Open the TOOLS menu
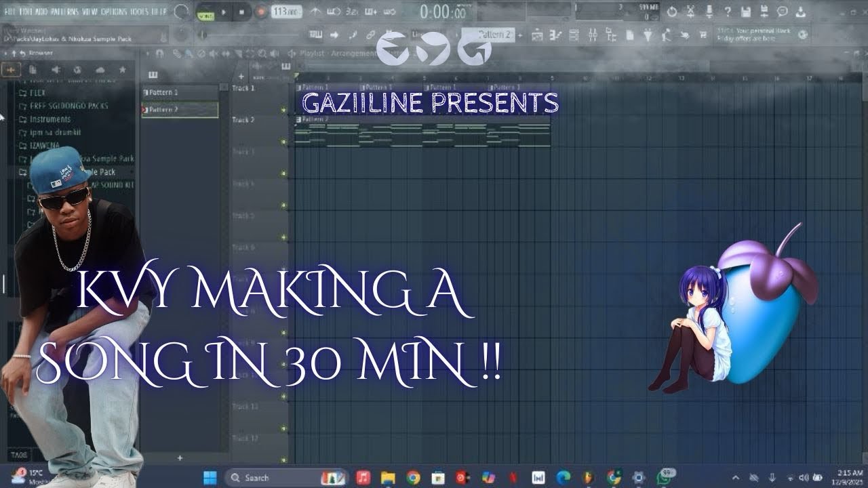This screenshot has height=488, width=868. (x=140, y=11)
